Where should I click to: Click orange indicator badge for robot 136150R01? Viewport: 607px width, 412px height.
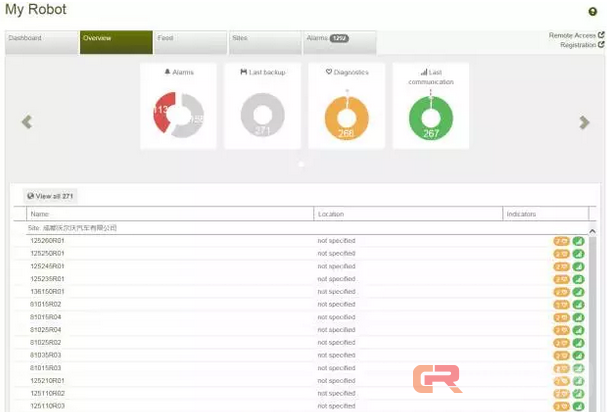click(561, 292)
